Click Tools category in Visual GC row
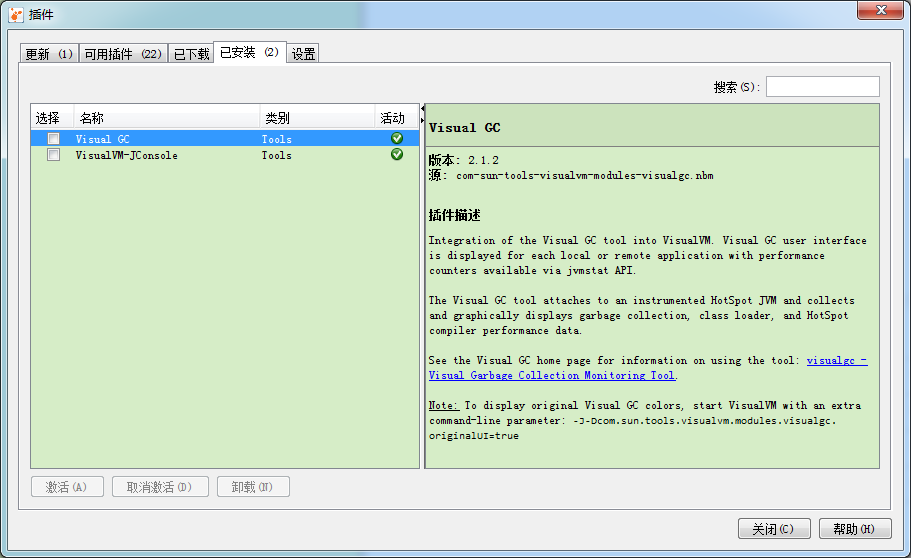Image resolution: width=911 pixels, height=558 pixels. [x=277, y=139]
